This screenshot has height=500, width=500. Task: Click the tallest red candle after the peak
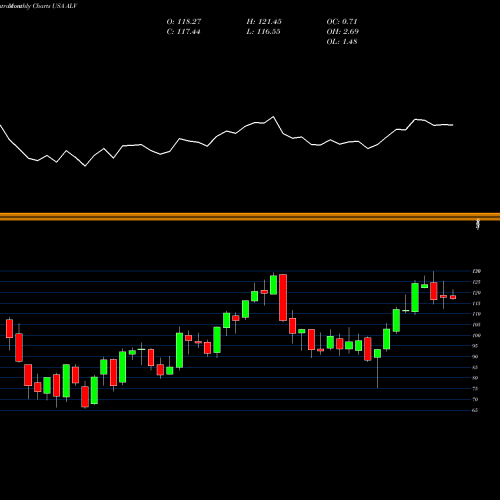click(x=283, y=297)
